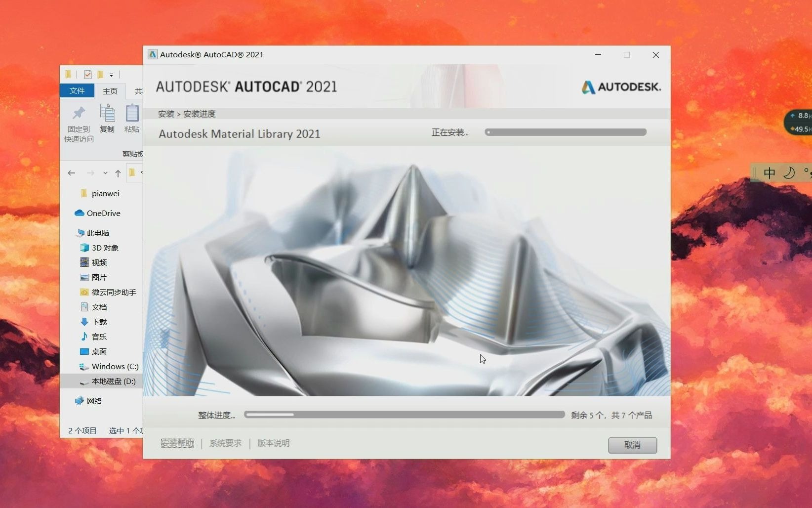Go back using Explorer back arrow
The height and width of the screenshot is (508, 812).
pyautogui.click(x=72, y=173)
